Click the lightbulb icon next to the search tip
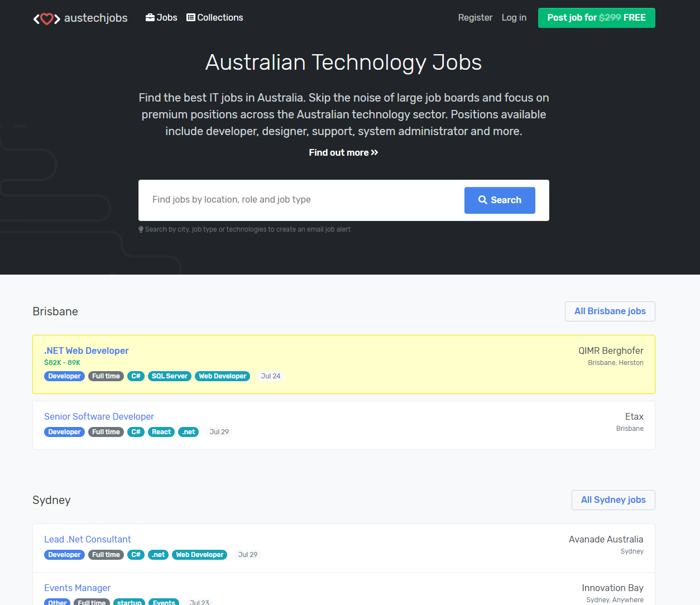This screenshot has height=605, width=700. [x=141, y=229]
